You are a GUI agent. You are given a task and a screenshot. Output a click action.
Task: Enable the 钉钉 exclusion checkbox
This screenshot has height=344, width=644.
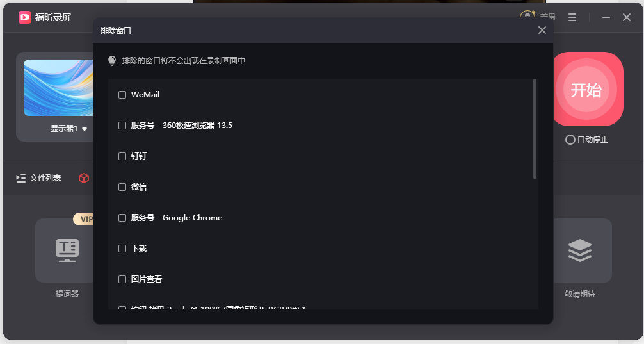tap(122, 156)
